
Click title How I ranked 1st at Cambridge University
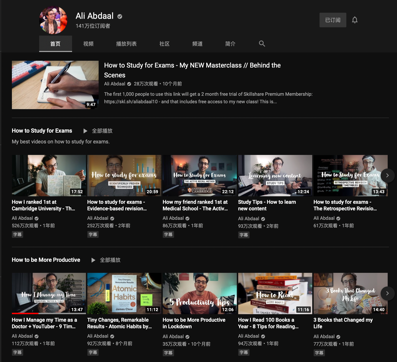point(43,205)
